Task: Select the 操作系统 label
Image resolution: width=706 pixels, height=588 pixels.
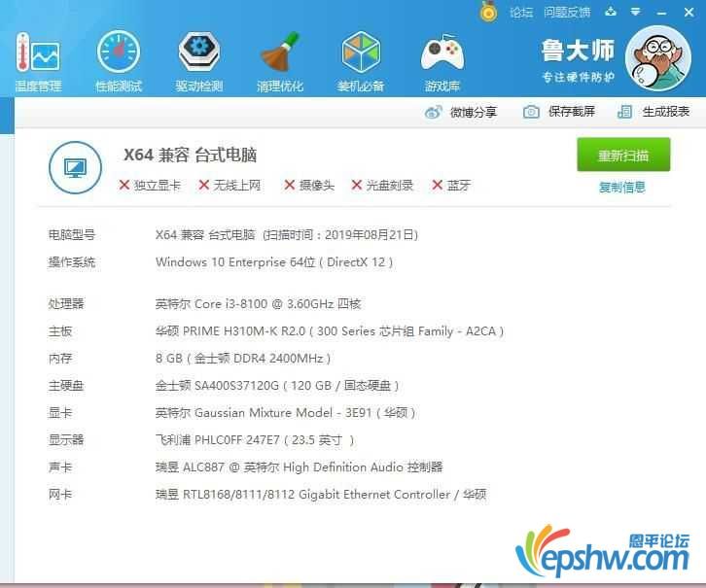Action: [72, 262]
